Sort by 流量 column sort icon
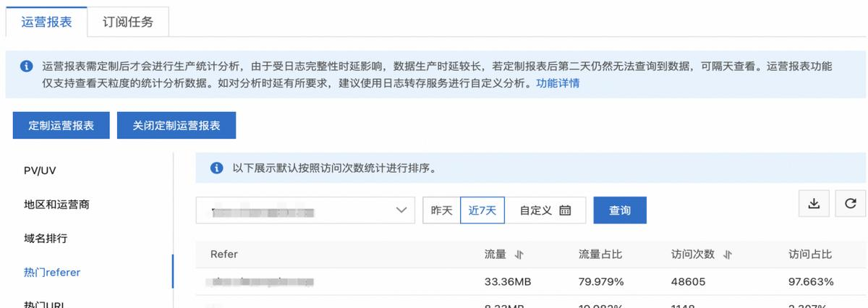 519,255
